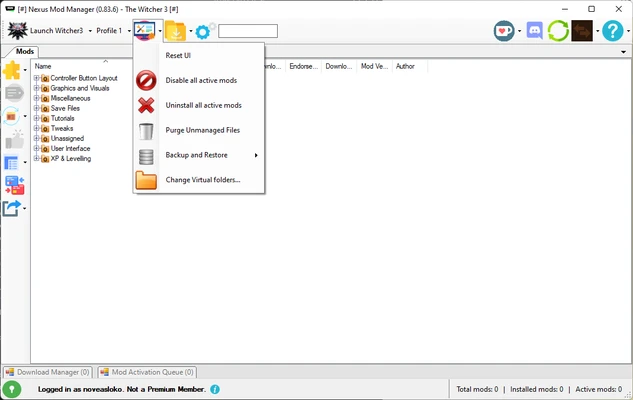Select the XP & Levelling category row

click(71, 159)
